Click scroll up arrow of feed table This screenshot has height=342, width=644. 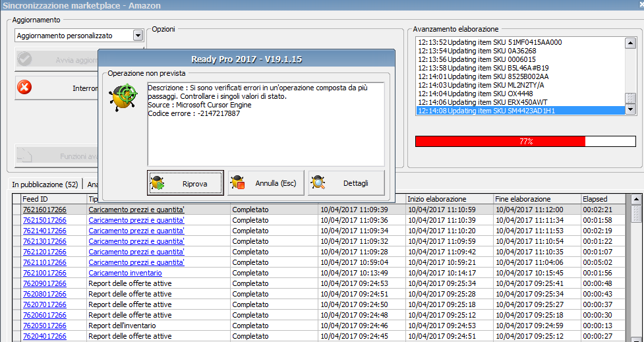pos(636,199)
